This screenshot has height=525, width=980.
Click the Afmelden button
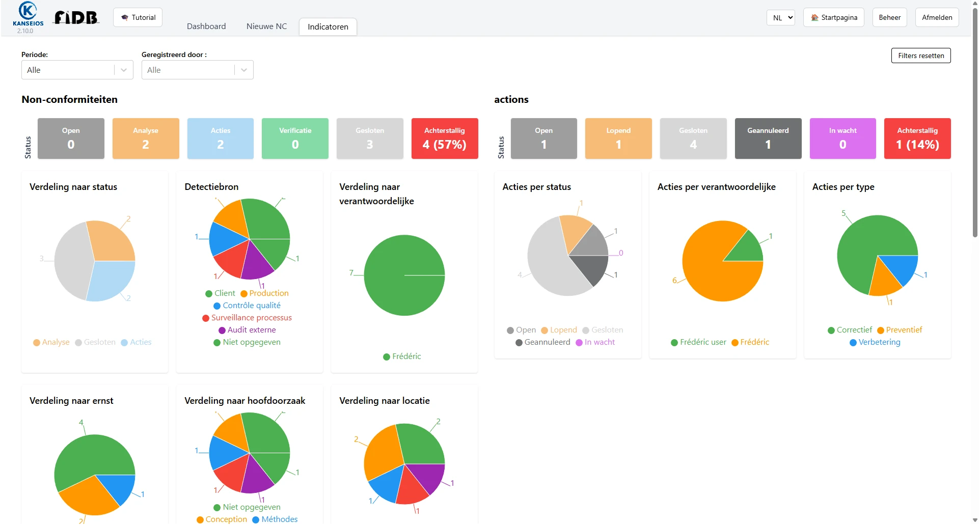[x=937, y=17]
